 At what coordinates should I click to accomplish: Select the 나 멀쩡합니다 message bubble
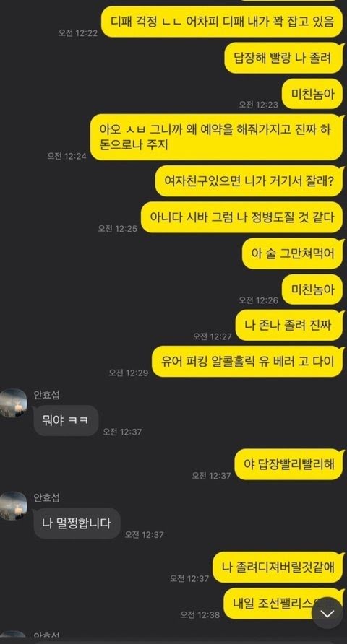77,523
